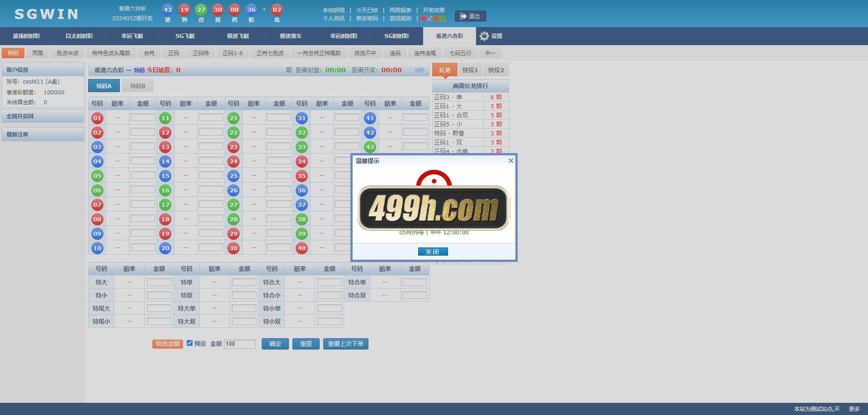Close the 温馨提示 popup with the X
The image size is (868, 415).
[511, 160]
